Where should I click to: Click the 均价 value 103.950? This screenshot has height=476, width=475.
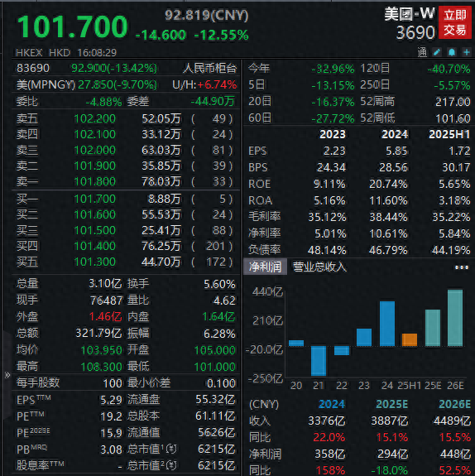tap(102, 350)
